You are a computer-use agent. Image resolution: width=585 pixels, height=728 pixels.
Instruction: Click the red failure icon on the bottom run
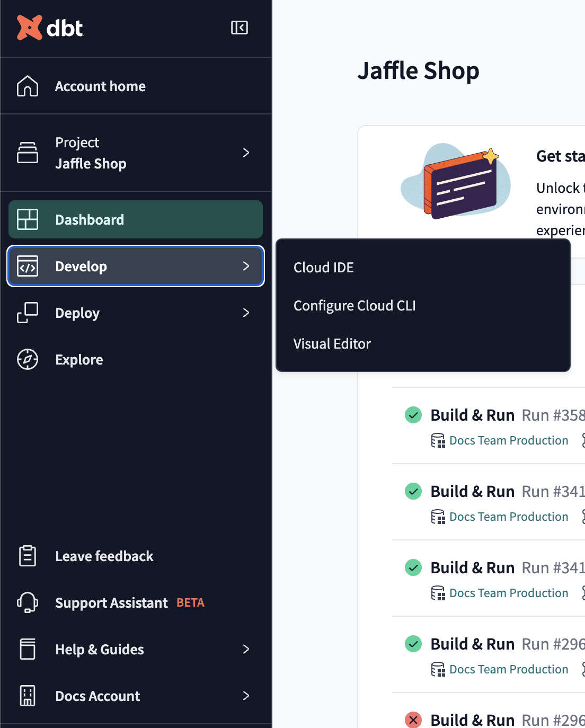coord(413,720)
